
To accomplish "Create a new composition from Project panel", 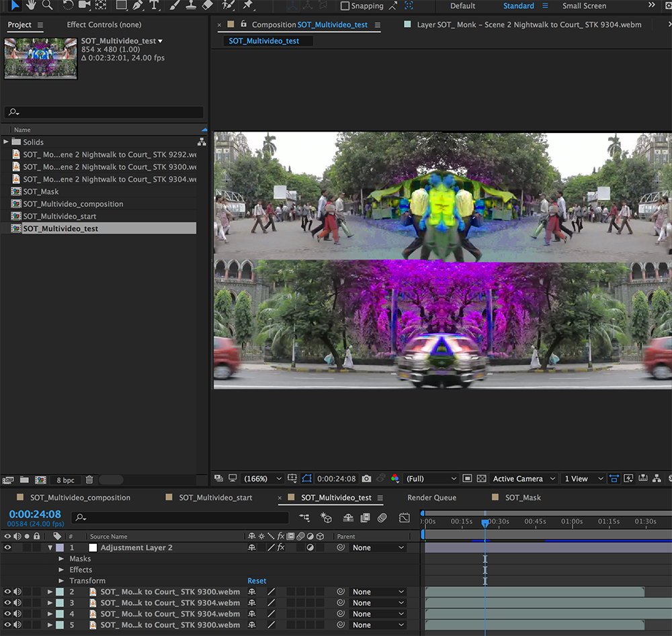I will click(x=40, y=480).
